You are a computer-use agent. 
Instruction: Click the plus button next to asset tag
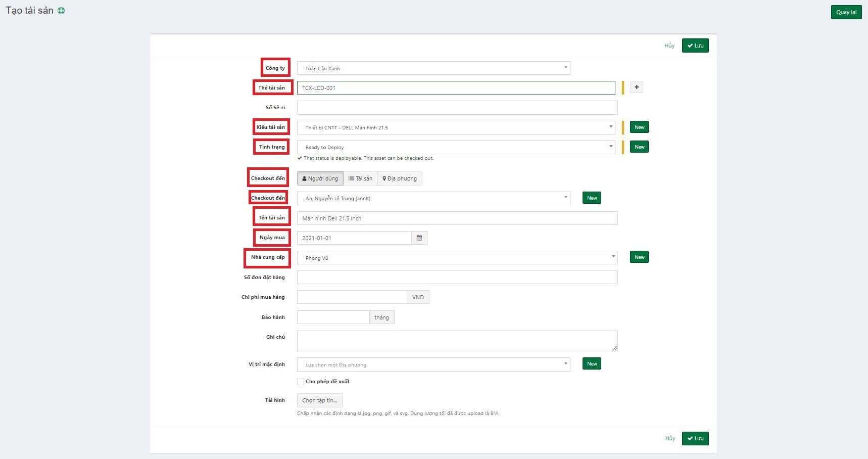click(x=636, y=87)
